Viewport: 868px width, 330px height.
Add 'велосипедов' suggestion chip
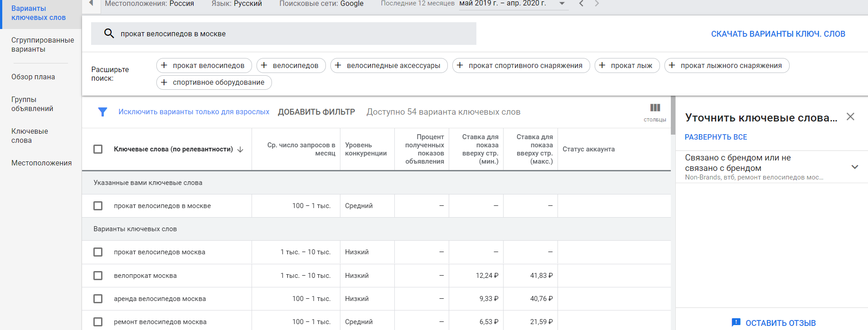[291, 65]
